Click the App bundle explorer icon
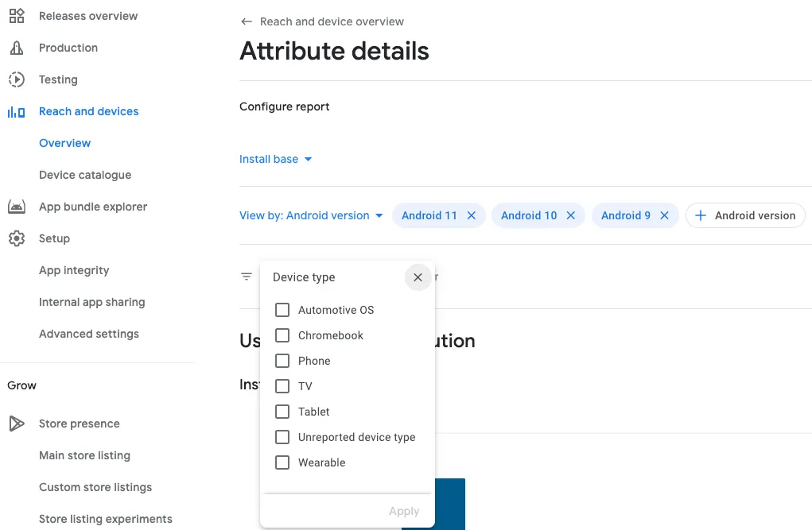Screen dimensions: 812x530 [16, 207]
